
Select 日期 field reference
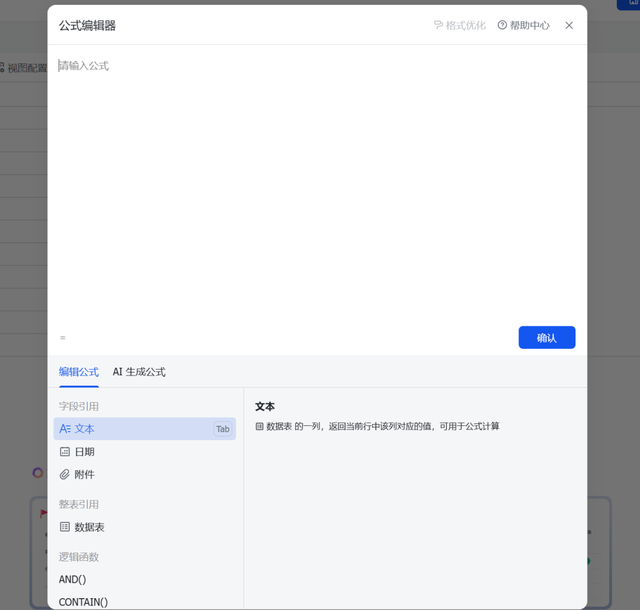point(144,452)
